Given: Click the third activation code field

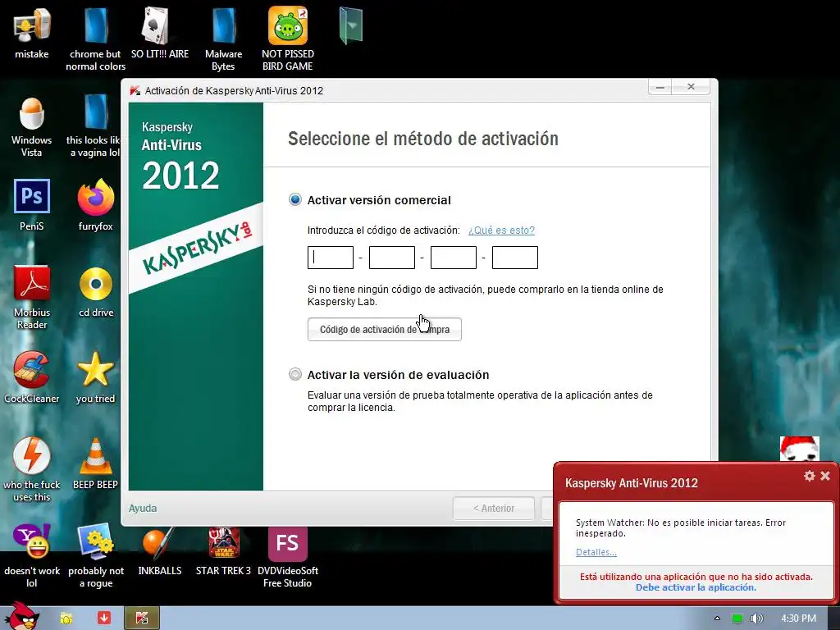Looking at the screenshot, I should tap(454, 258).
